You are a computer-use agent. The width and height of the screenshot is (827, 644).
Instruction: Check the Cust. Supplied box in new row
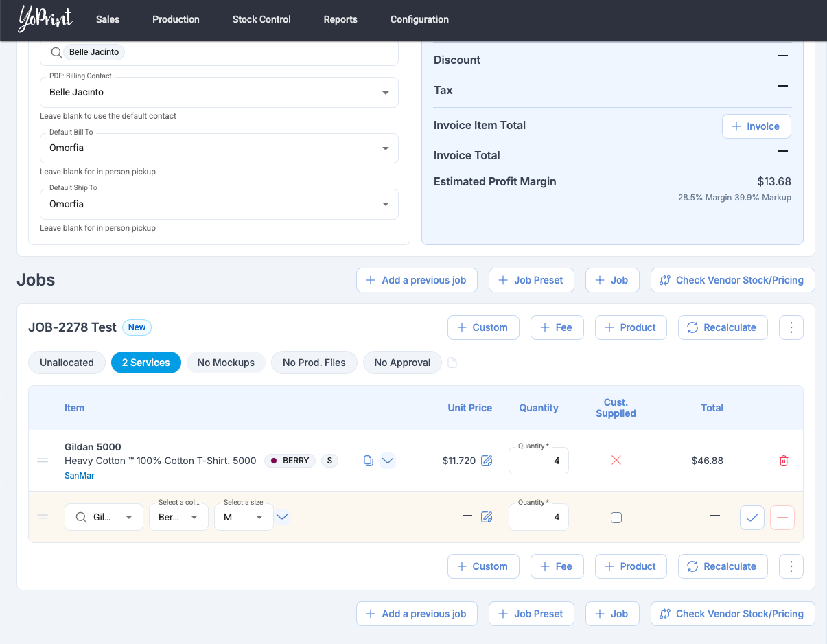pos(616,518)
